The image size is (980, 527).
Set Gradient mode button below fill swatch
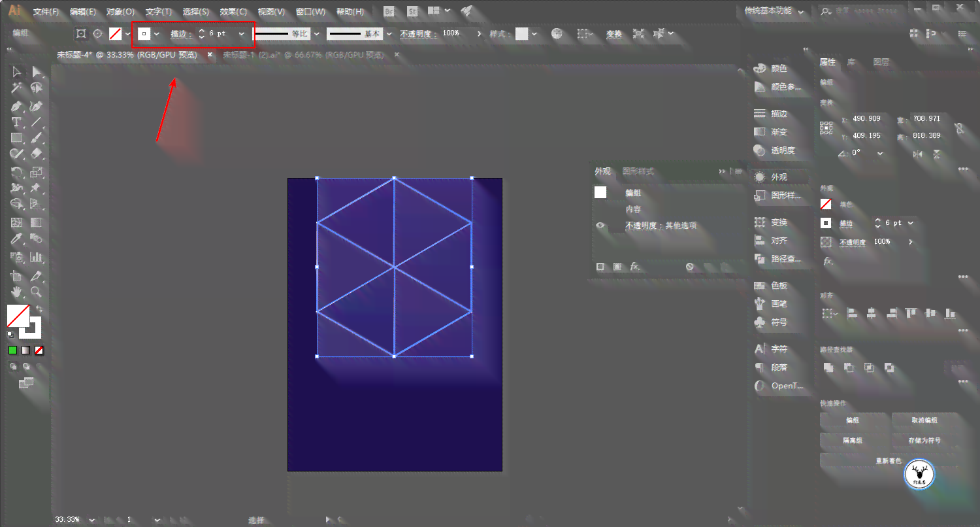(25, 350)
